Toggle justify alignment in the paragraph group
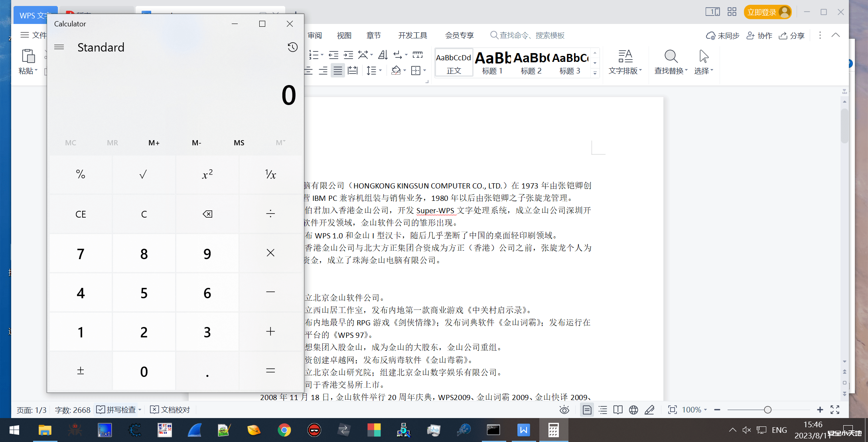 click(x=337, y=70)
